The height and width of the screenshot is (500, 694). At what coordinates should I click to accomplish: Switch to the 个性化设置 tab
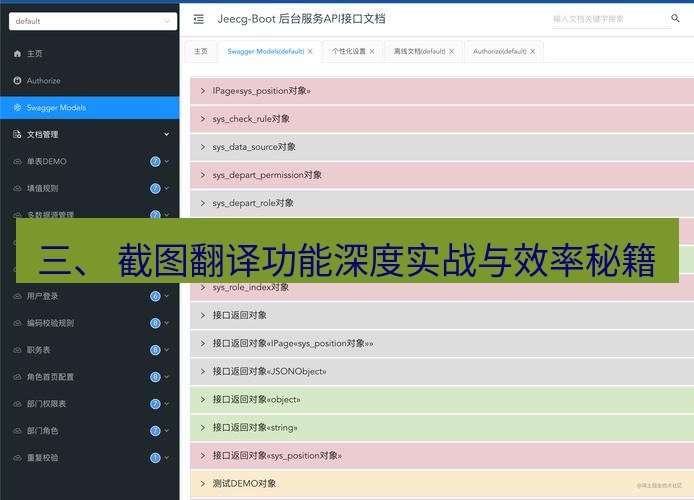[x=349, y=51]
